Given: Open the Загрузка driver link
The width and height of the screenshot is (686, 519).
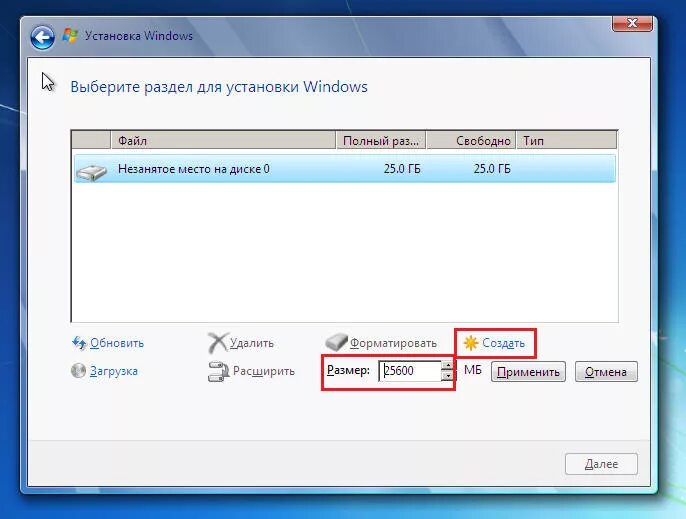Looking at the screenshot, I should click(x=114, y=371).
